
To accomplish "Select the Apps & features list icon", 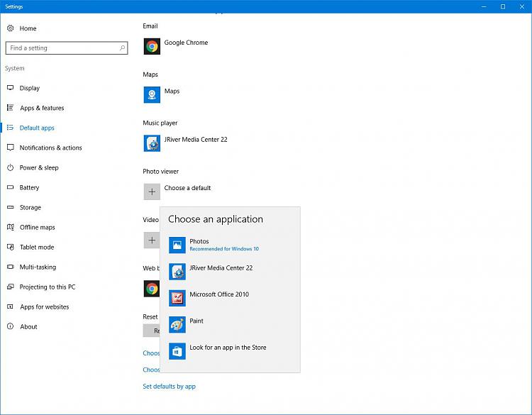I will 11,108.
